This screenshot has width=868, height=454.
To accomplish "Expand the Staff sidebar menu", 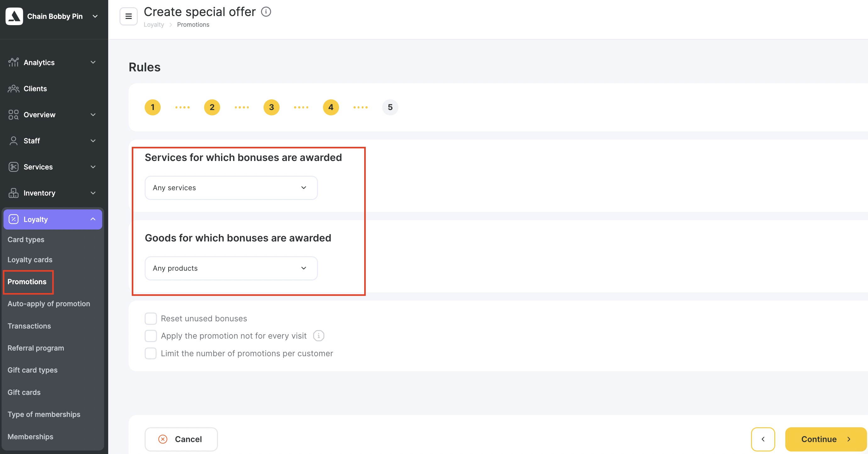I will (x=53, y=141).
